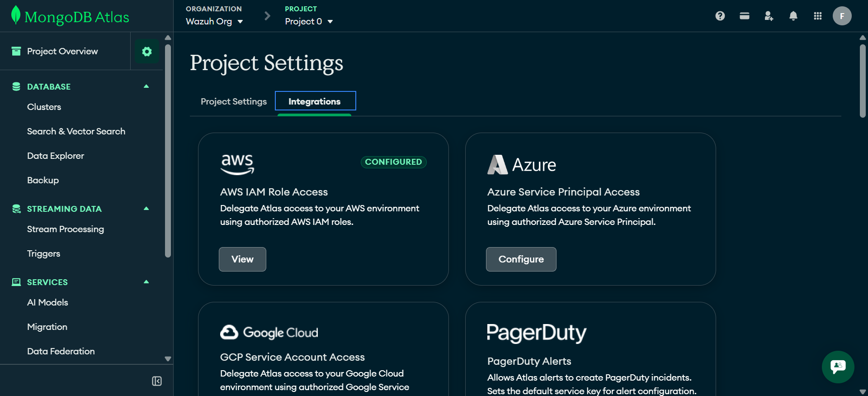Collapse the Services section arrow
The image size is (868, 396).
(x=146, y=282)
